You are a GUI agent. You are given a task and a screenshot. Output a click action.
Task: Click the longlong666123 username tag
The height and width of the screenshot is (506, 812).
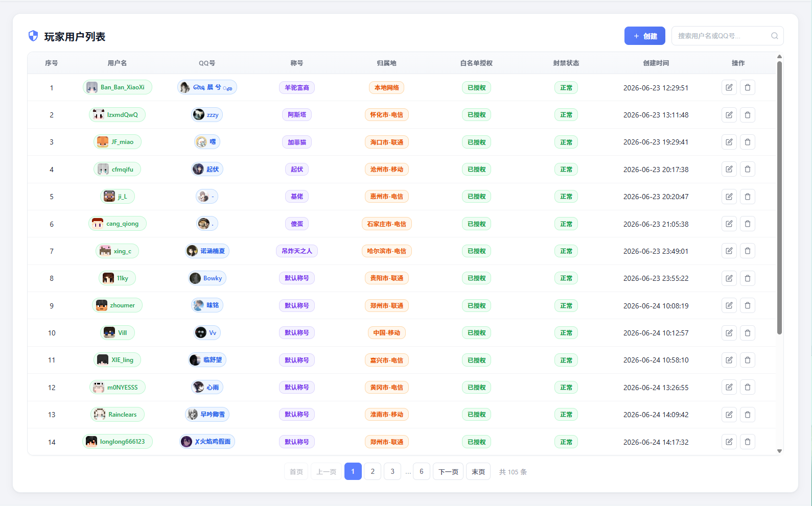pyautogui.click(x=118, y=442)
